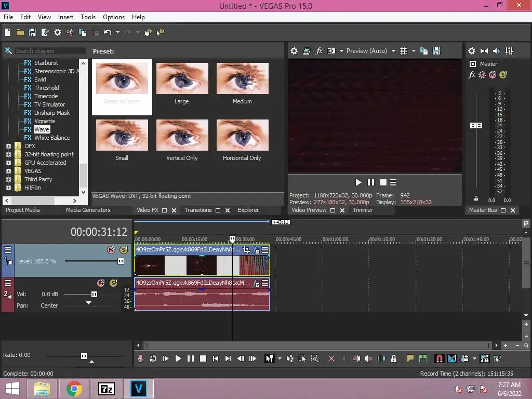
Task: Cut selection with the scissors icon
Action: pos(70,32)
